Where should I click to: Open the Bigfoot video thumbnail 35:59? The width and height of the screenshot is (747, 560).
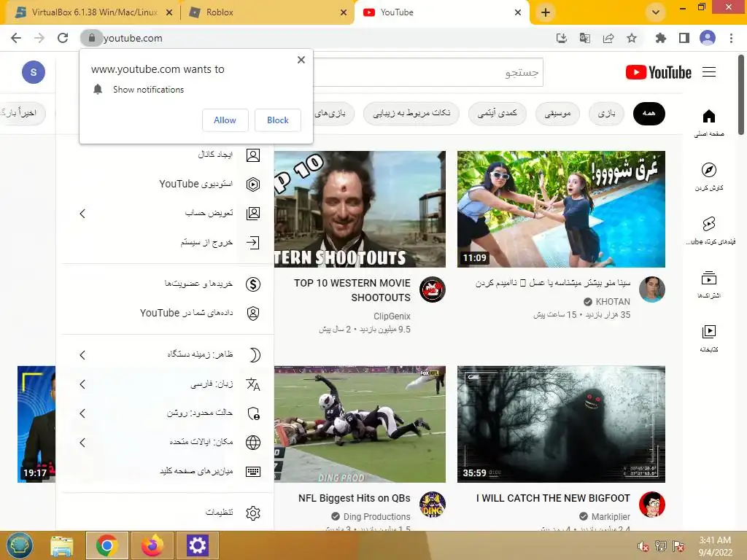(561, 424)
